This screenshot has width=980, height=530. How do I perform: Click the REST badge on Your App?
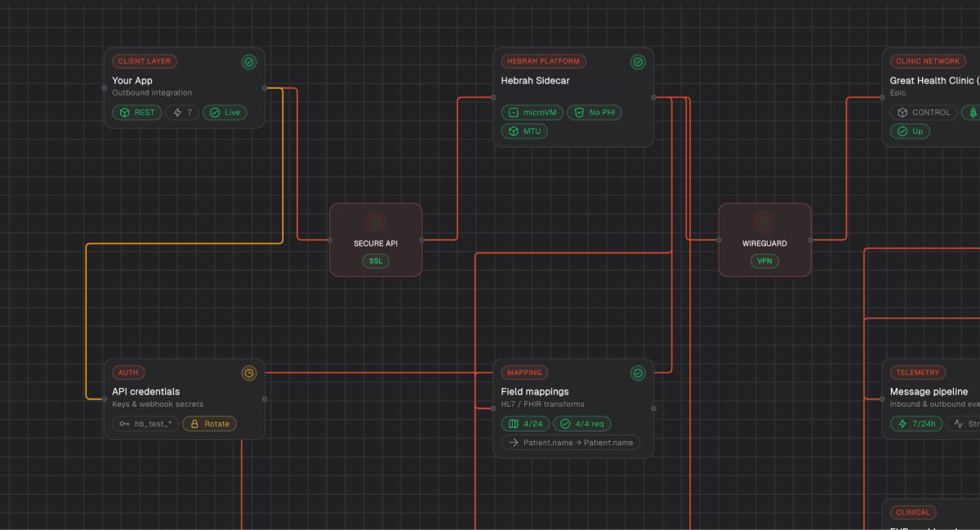coord(137,113)
